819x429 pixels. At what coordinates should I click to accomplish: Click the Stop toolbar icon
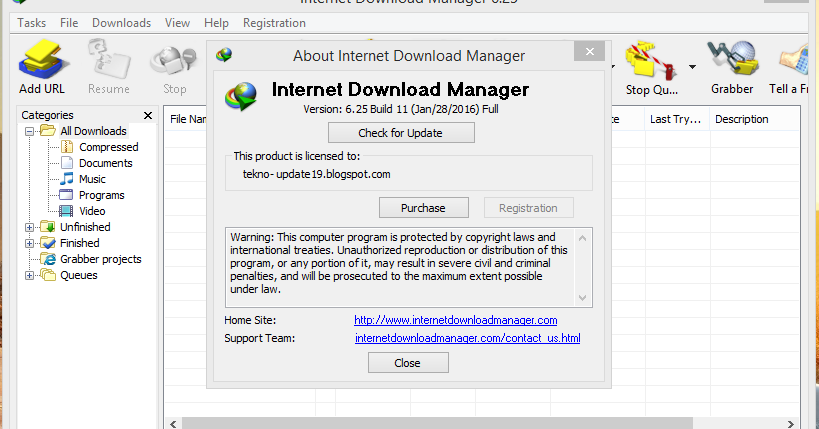[x=174, y=67]
